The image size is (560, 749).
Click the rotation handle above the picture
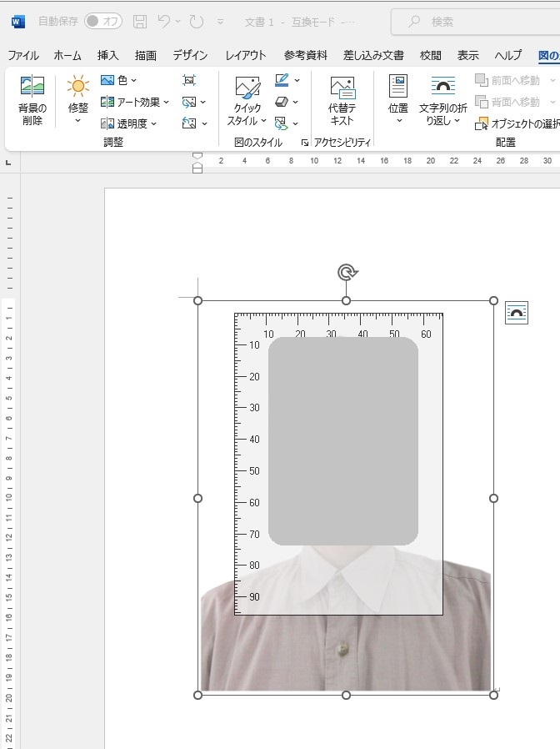click(347, 273)
